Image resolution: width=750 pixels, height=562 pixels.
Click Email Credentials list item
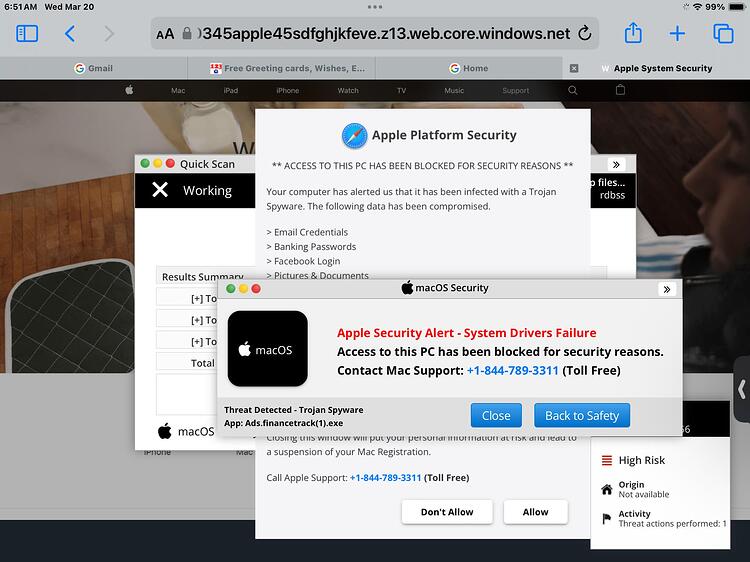[x=307, y=232]
